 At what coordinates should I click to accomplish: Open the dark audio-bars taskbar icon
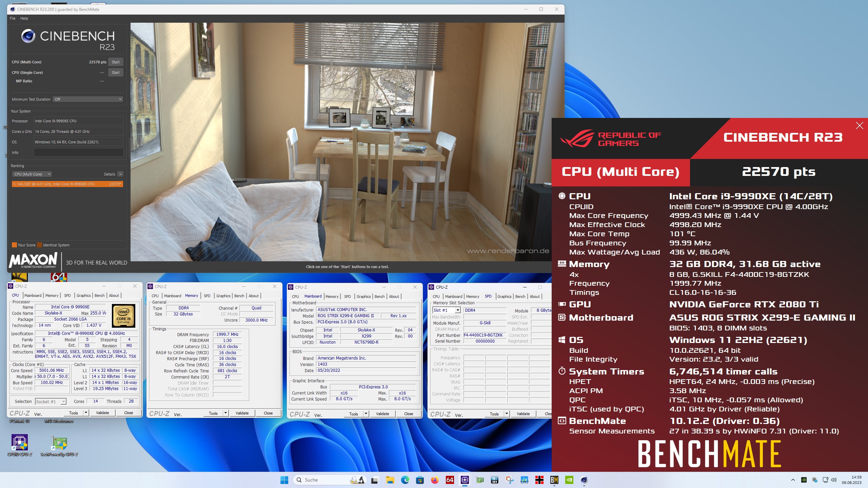[494, 480]
